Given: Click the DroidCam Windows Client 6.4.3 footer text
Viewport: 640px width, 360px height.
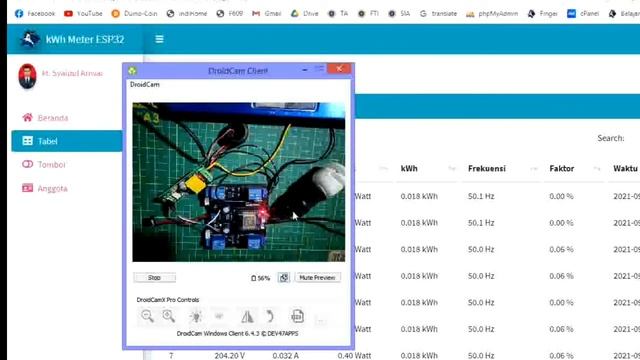Looking at the screenshot, I should pos(237,333).
